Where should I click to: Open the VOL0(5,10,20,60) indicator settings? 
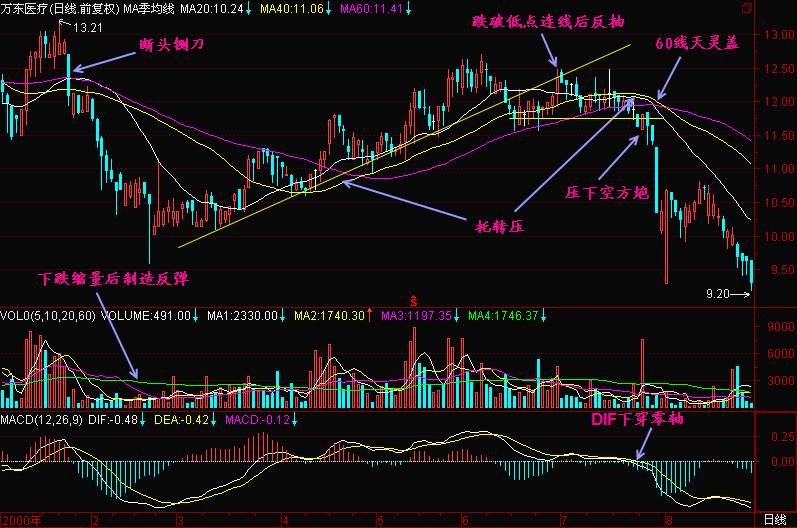click(x=47, y=316)
